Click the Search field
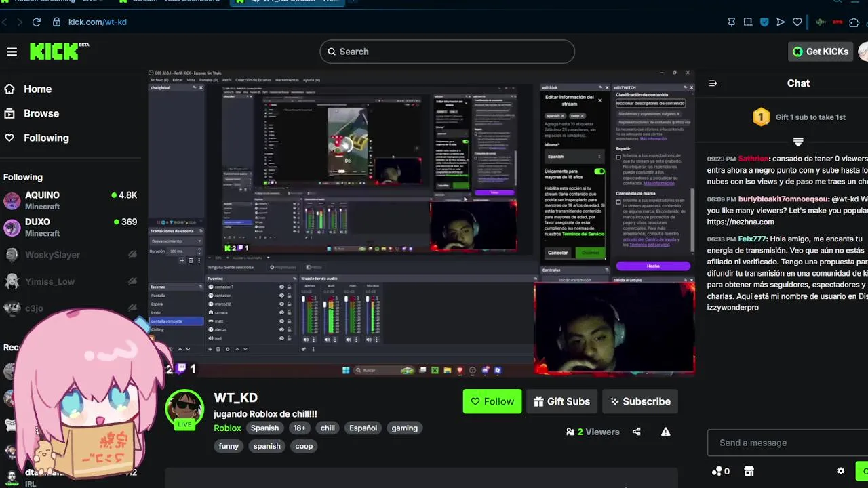 coord(447,52)
